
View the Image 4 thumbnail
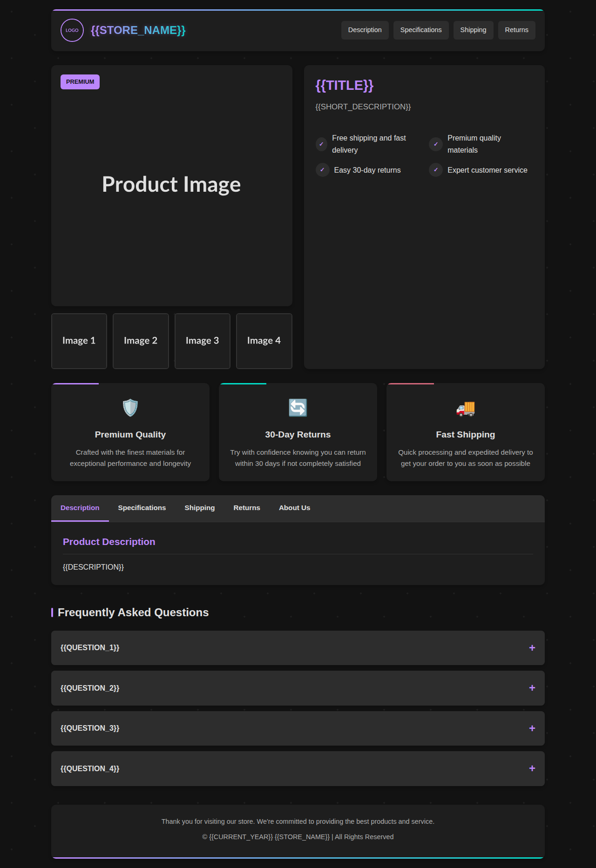tap(264, 341)
